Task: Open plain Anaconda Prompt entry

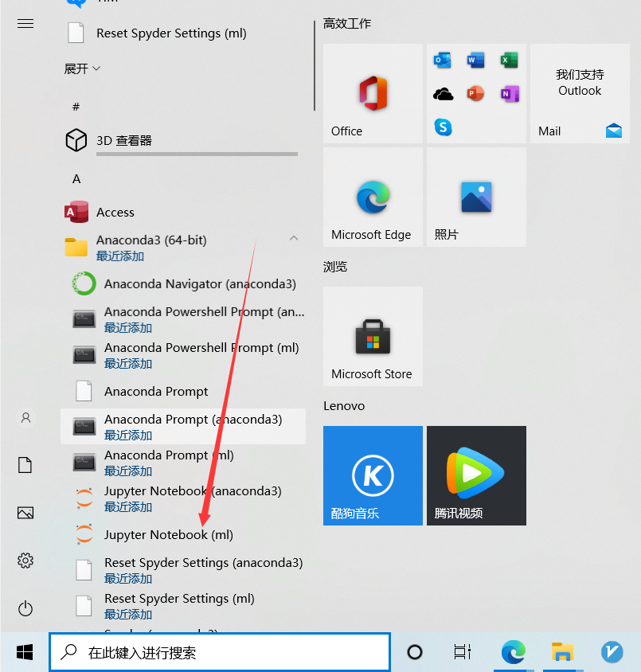Action: point(182,391)
